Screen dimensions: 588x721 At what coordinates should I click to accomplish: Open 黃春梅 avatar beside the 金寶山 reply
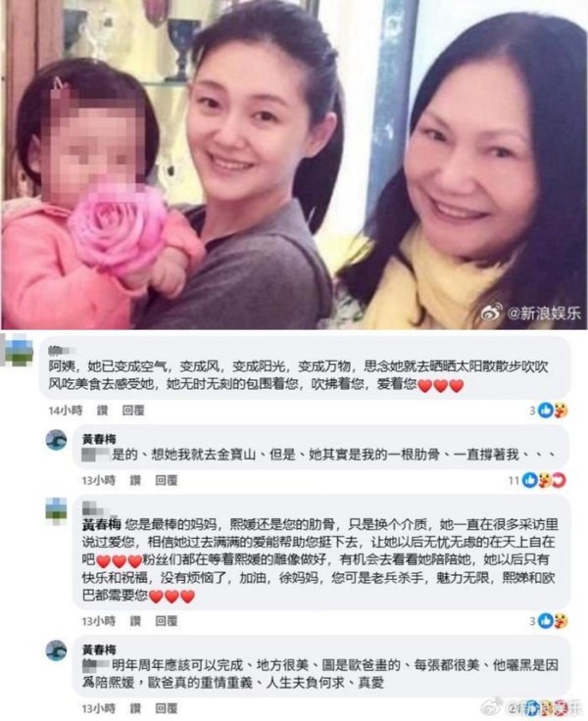pyautogui.click(x=57, y=440)
